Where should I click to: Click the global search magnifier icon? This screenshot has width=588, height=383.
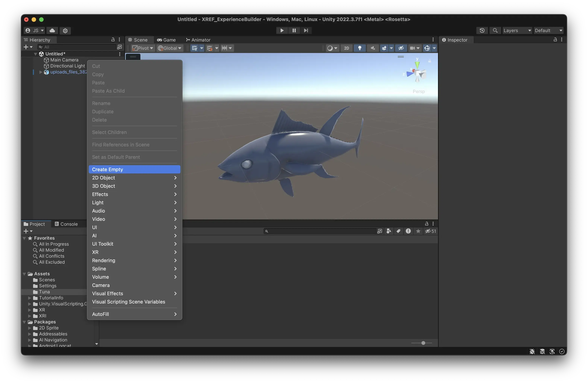click(495, 30)
